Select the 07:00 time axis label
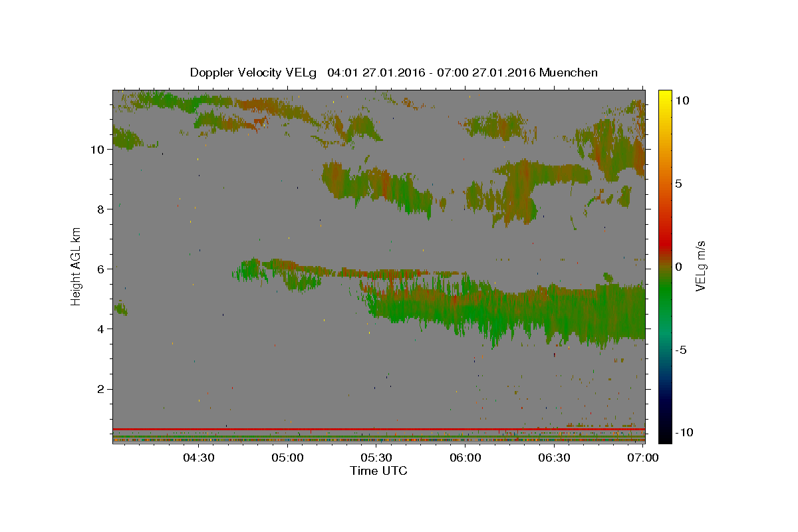Screen dimensions: 798x532 (x=644, y=458)
